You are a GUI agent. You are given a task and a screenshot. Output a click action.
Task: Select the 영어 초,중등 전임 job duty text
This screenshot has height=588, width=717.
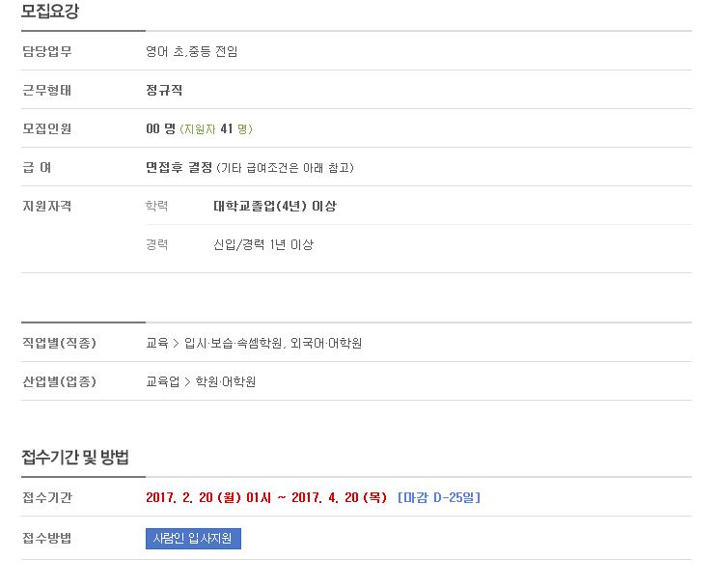coord(192,51)
